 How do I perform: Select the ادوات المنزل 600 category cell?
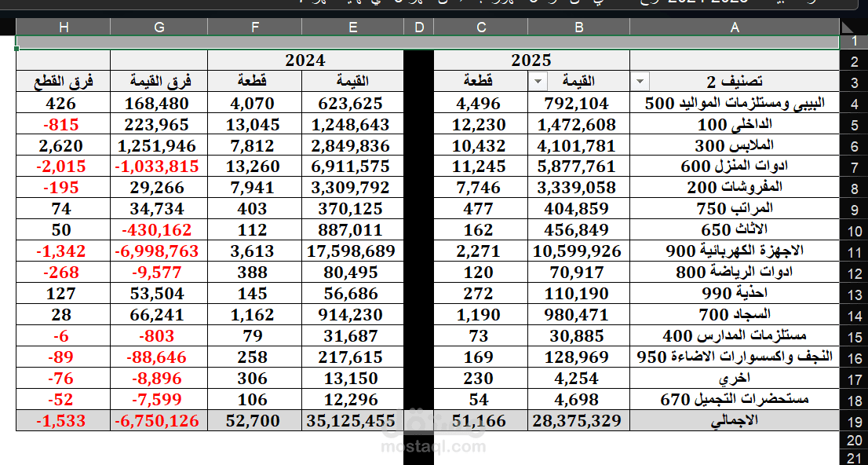click(735, 167)
